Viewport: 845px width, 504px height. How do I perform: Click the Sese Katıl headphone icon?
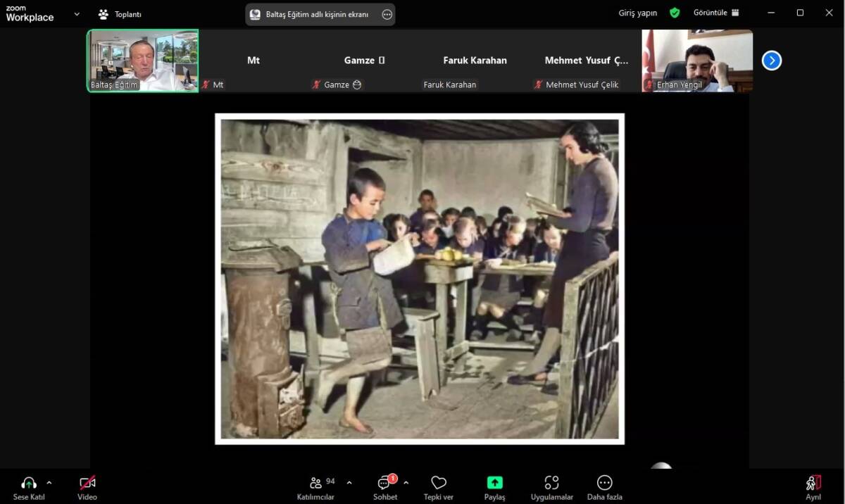[29, 483]
